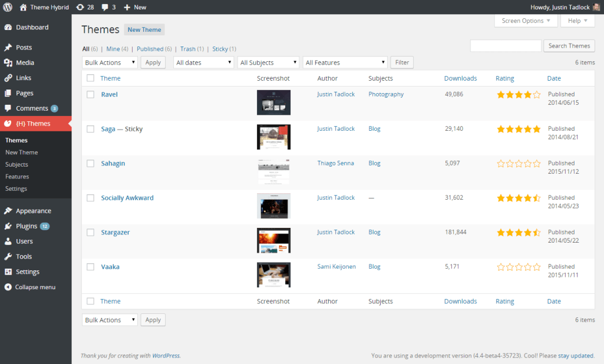The image size is (604, 364).
Task: Check the Socially Awkward theme checkbox
Action: (91, 198)
